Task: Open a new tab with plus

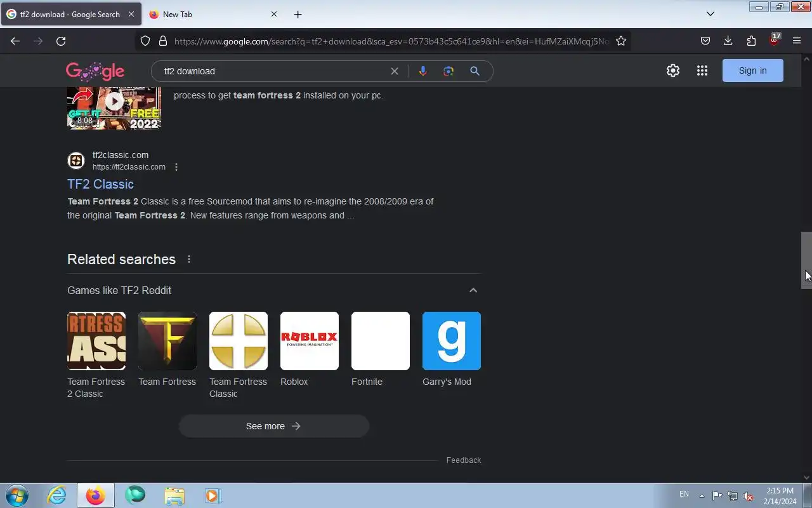Action: 298,14
